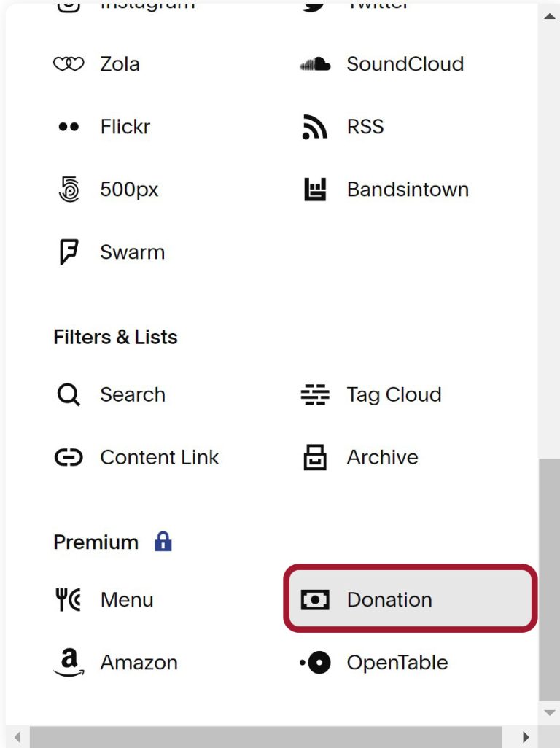Select the Search magnifier icon
Viewport: 560px width, 748px height.
click(x=68, y=394)
